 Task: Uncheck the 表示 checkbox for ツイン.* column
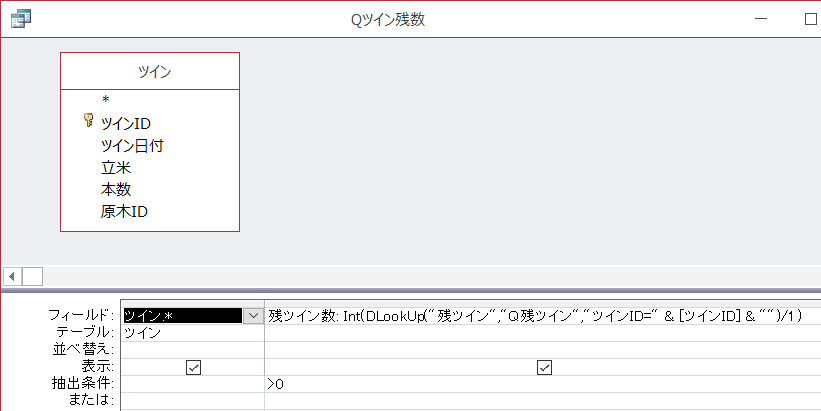click(193, 367)
